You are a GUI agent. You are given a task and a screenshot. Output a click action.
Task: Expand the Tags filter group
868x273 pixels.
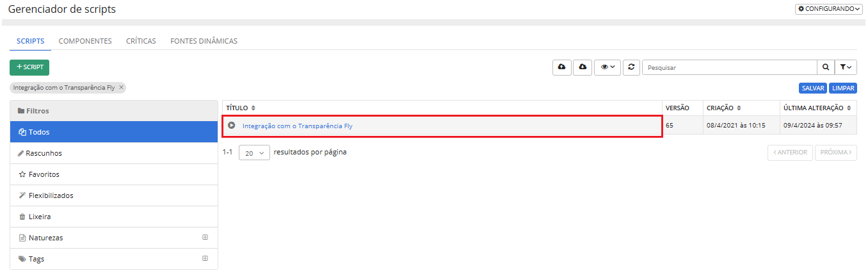tap(205, 258)
